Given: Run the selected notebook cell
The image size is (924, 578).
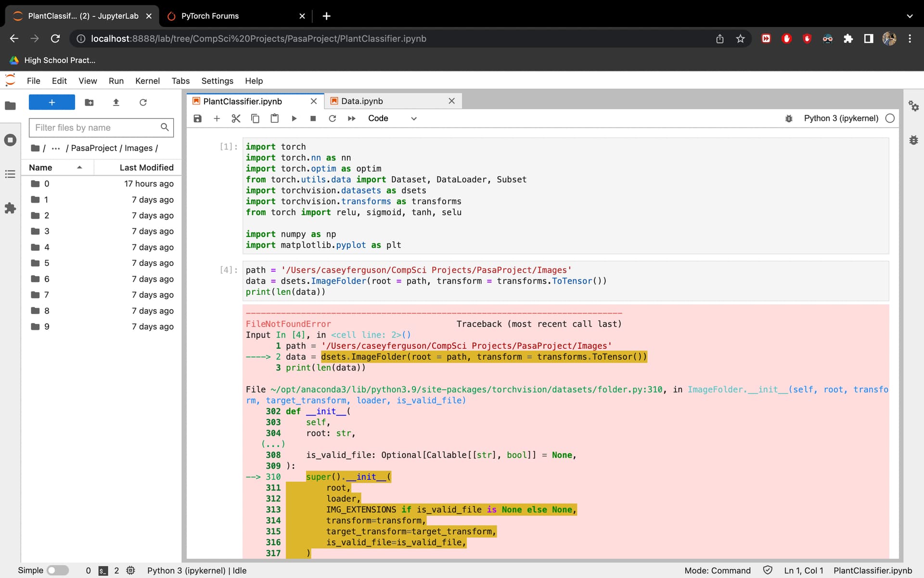Looking at the screenshot, I should (294, 118).
